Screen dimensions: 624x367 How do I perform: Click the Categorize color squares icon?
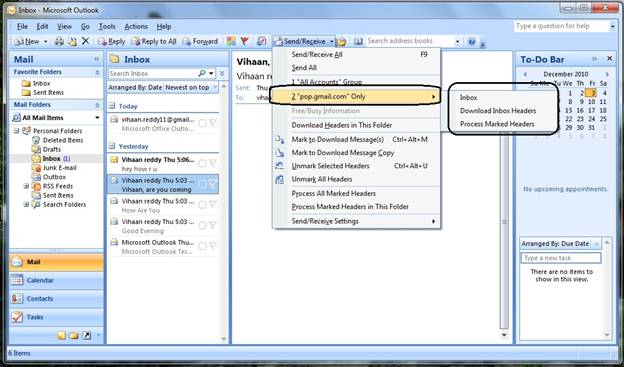[231, 41]
